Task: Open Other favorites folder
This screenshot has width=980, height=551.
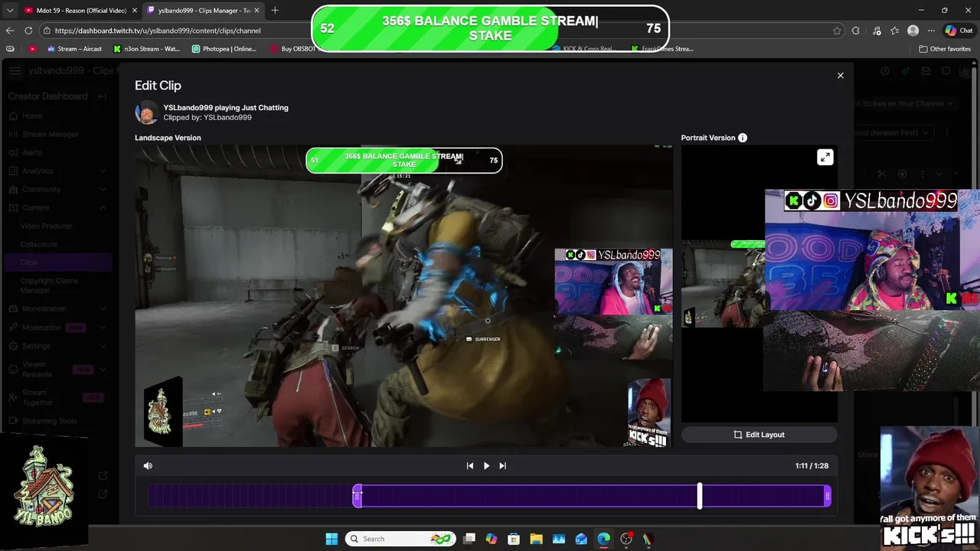Action: [x=945, y=49]
